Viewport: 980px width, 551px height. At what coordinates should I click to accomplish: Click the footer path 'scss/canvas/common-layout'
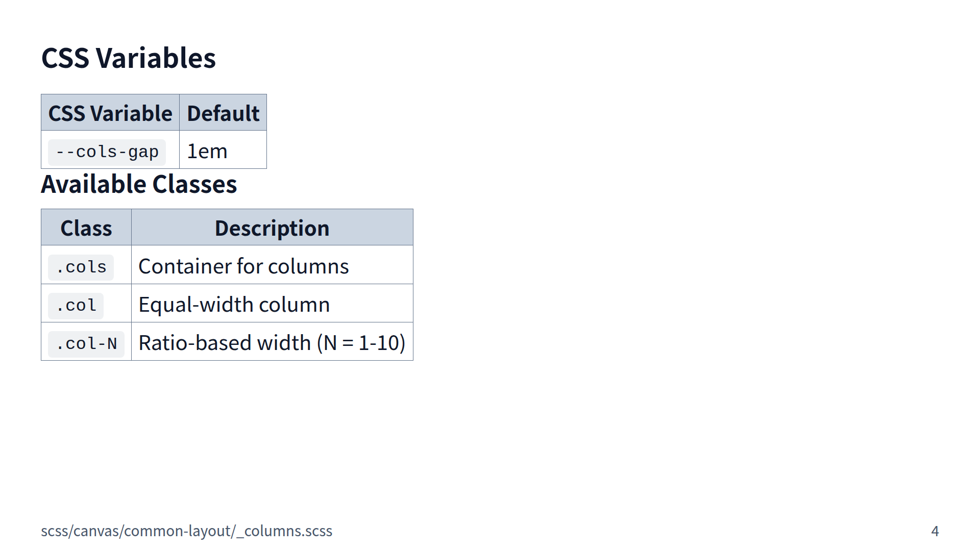pos(136,531)
